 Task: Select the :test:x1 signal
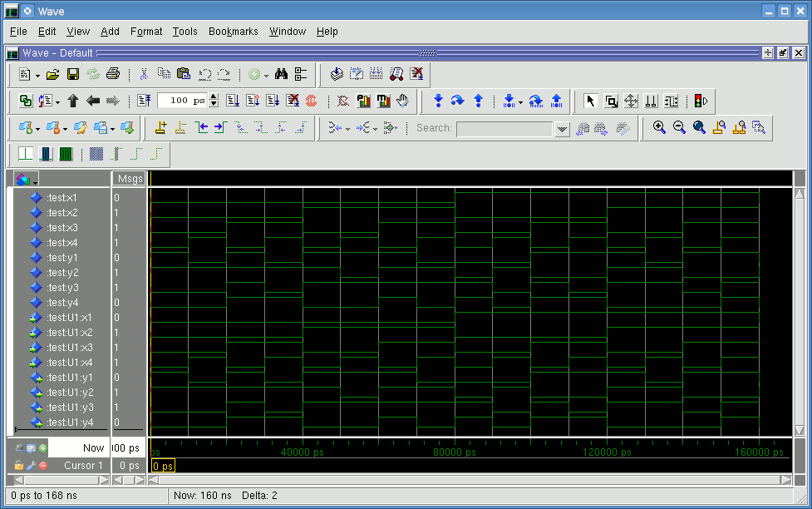pos(62,197)
